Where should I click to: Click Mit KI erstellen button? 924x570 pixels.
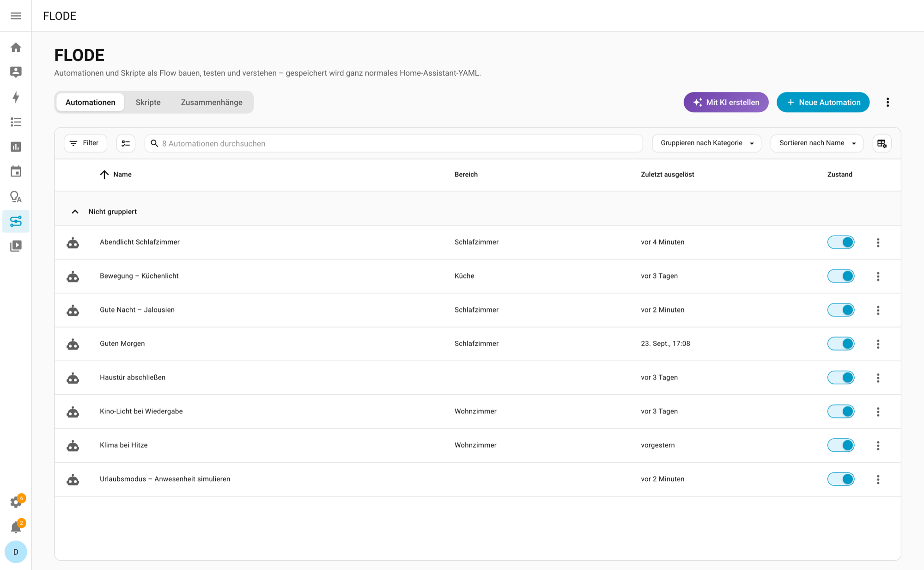tap(726, 102)
